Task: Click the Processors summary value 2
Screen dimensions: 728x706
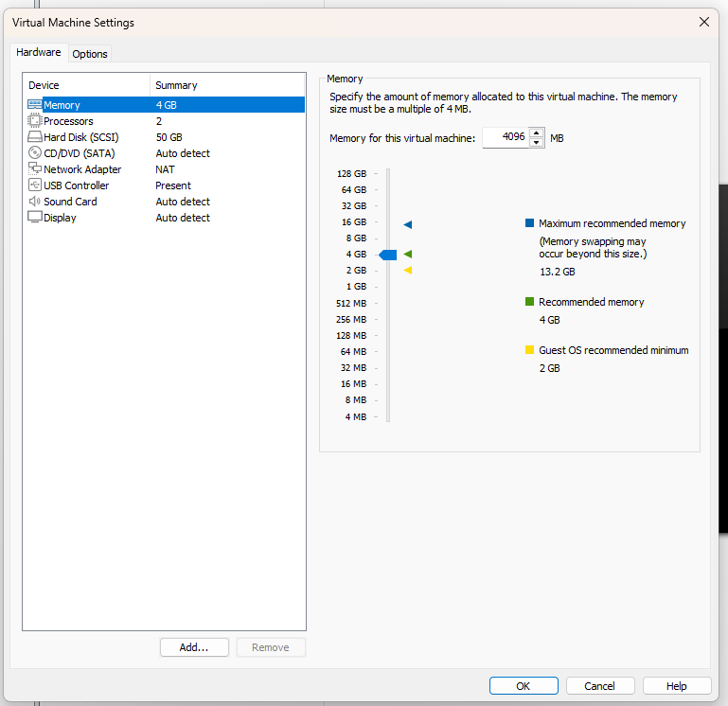Action: (159, 121)
